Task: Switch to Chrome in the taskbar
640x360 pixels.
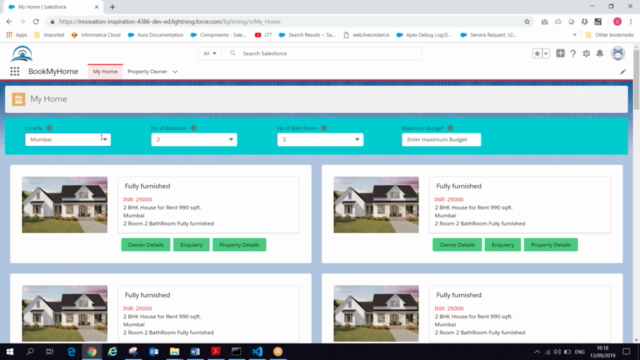Action: point(92,351)
